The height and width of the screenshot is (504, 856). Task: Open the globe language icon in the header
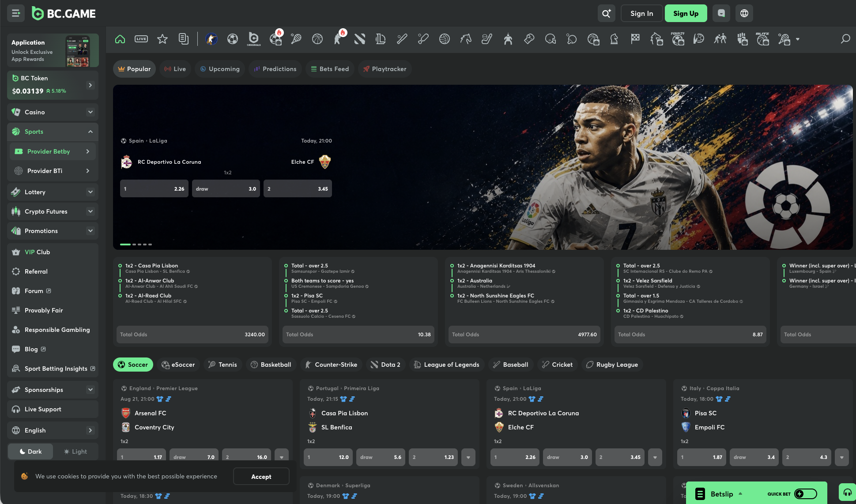tap(744, 13)
